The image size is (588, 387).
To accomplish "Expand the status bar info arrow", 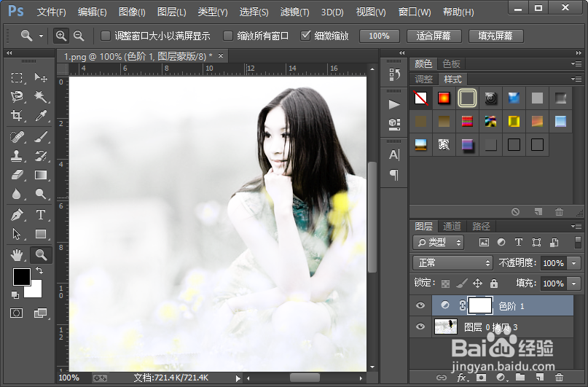I will tap(238, 378).
